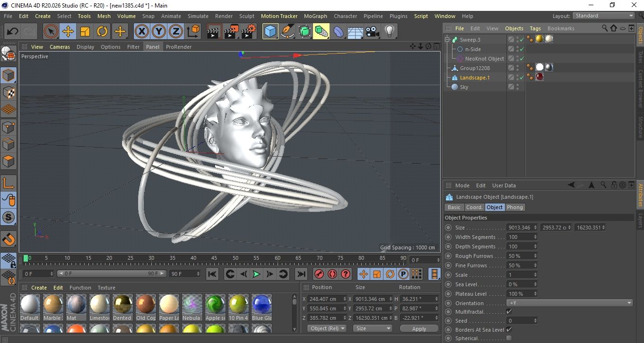Activate the Rotate tool
644x343 pixels.
[102, 32]
